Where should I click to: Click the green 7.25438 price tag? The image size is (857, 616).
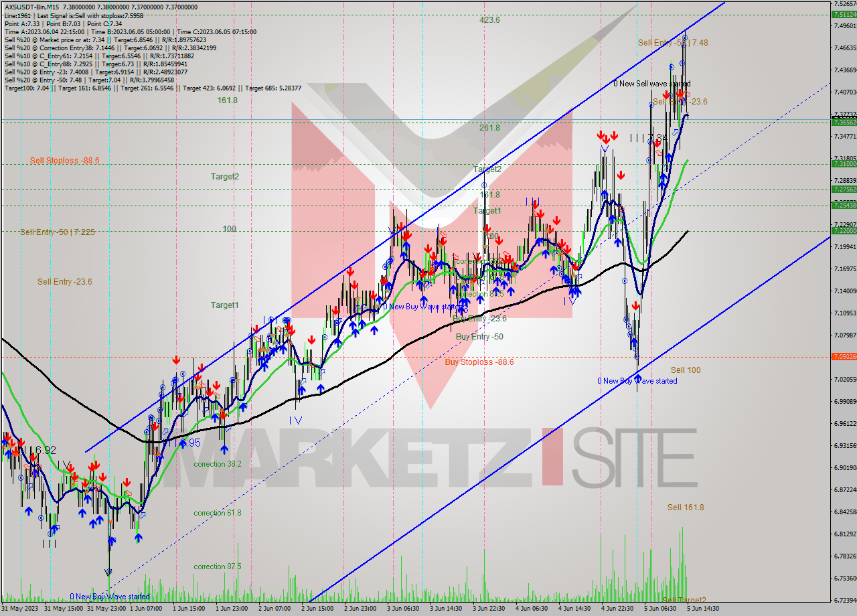point(844,206)
